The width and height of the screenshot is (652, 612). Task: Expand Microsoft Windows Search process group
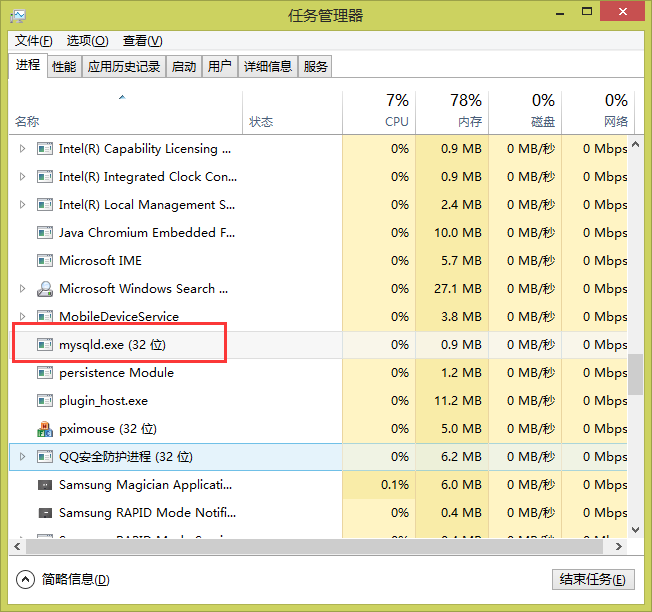tap(22, 289)
